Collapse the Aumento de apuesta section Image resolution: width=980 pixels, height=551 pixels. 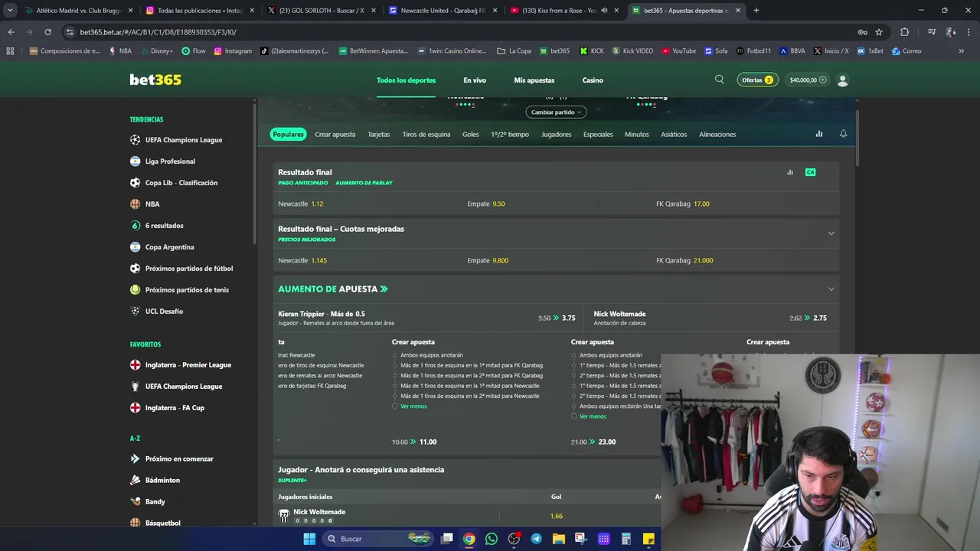tap(831, 289)
